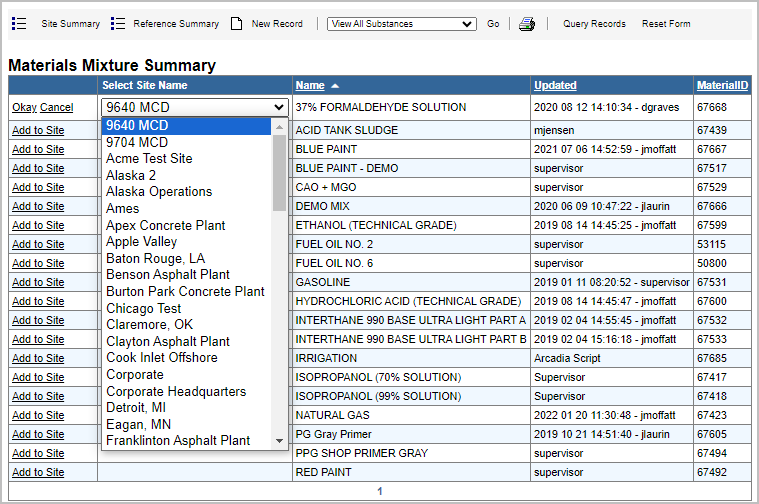Select Baton Rouge, LA from site list

tap(155, 258)
